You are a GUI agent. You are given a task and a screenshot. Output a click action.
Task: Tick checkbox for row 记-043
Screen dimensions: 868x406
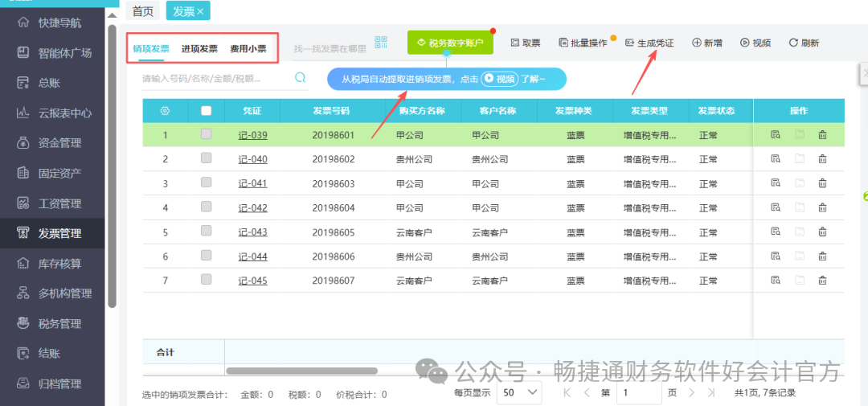click(206, 231)
